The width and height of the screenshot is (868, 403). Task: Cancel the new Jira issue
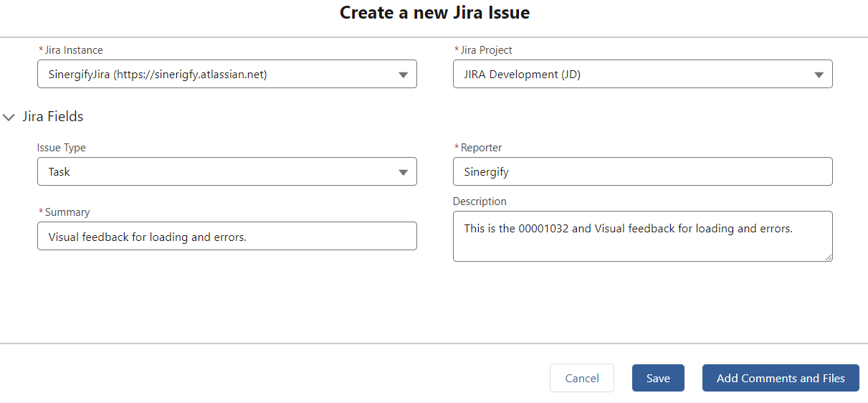point(582,378)
